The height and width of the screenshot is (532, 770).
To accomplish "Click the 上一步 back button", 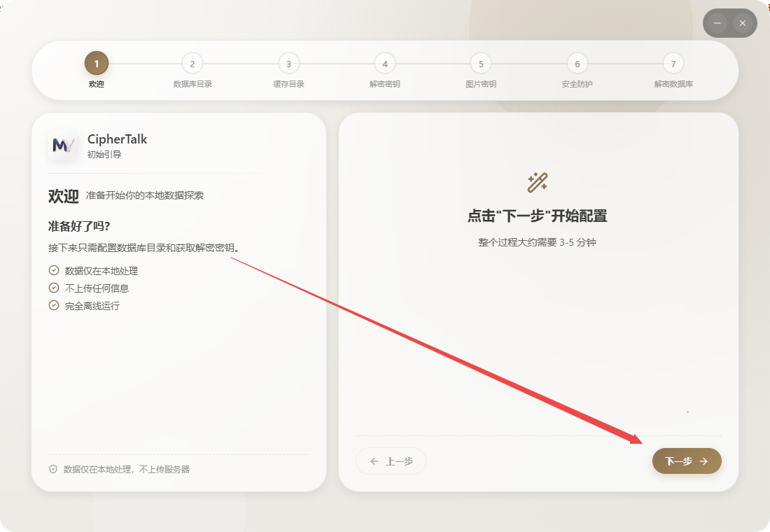I will [391, 461].
